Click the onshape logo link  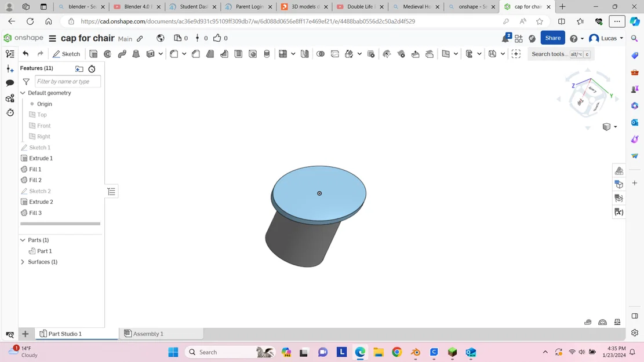23,38
